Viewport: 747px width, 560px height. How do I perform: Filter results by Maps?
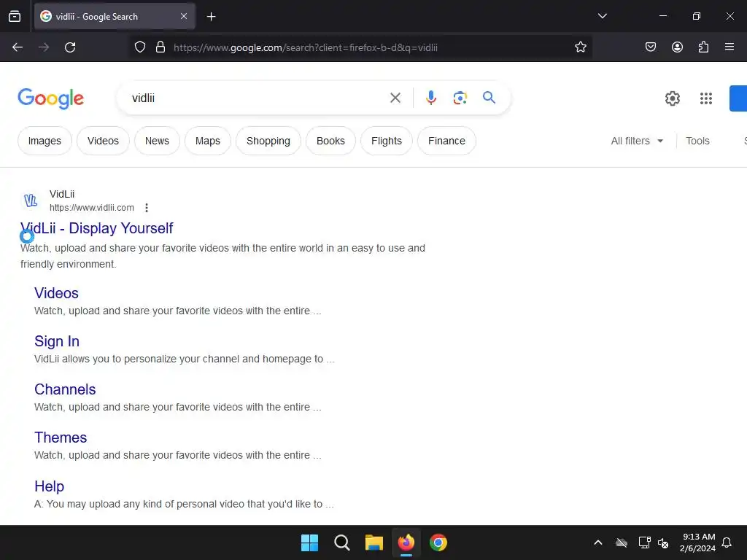[x=208, y=141]
